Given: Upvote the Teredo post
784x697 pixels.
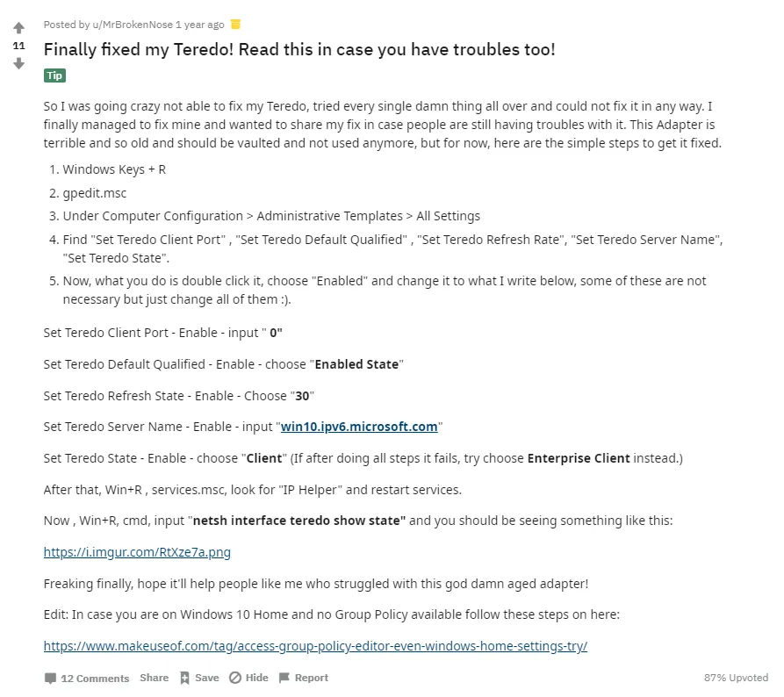Looking at the screenshot, I should pos(18,27).
